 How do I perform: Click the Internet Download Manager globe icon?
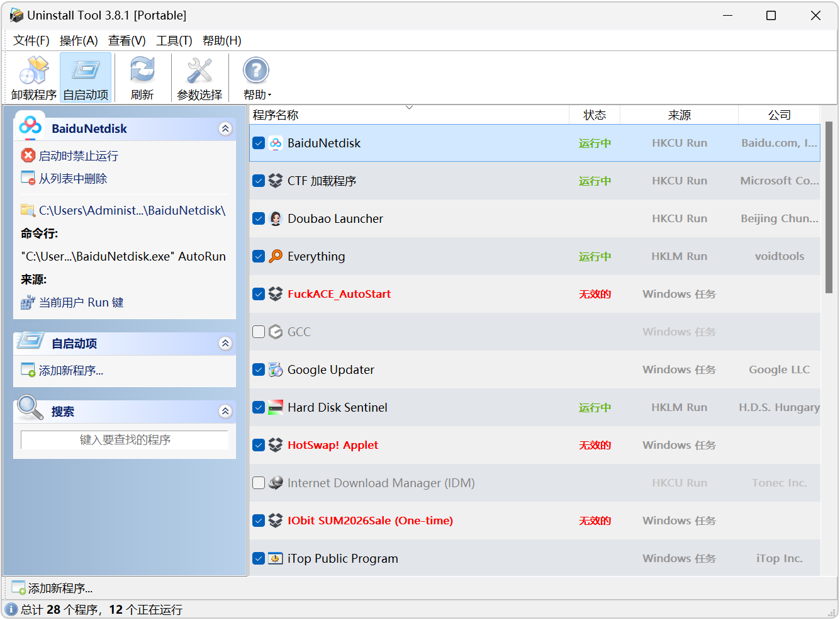pyautogui.click(x=276, y=483)
